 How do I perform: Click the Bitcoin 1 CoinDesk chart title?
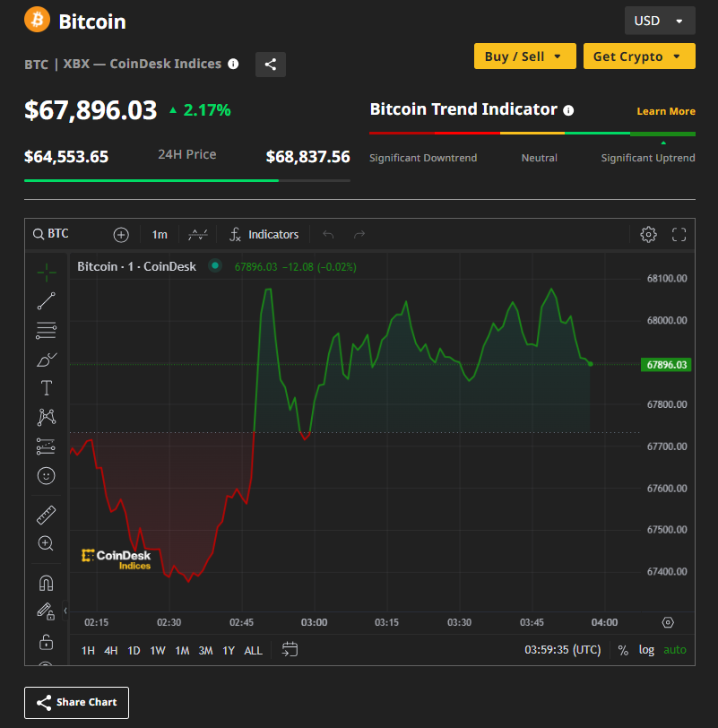pos(136,266)
